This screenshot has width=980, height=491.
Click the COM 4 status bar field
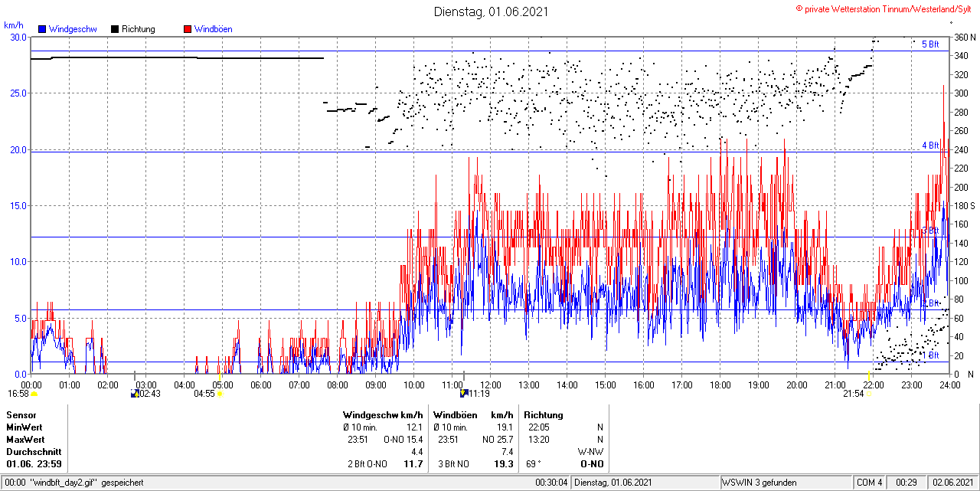coord(870,483)
